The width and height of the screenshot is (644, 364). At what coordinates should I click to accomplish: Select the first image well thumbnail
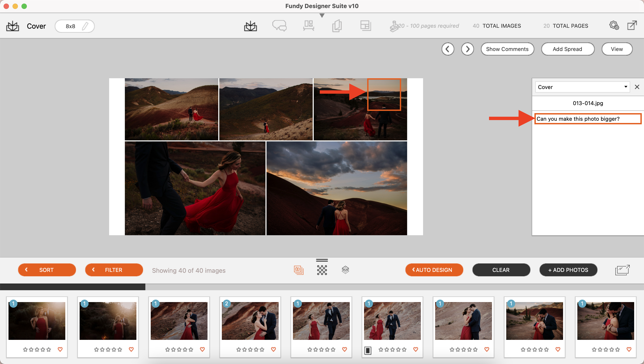[x=37, y=321]
